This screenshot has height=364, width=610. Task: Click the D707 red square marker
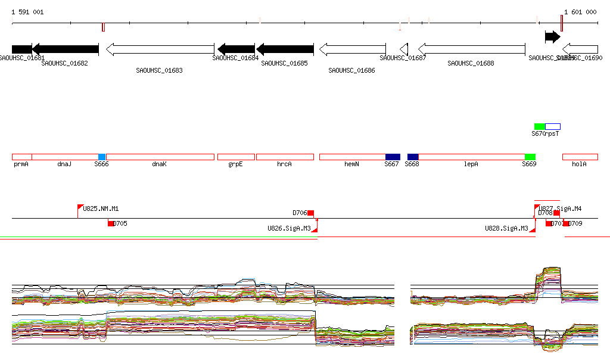[549, 223]
